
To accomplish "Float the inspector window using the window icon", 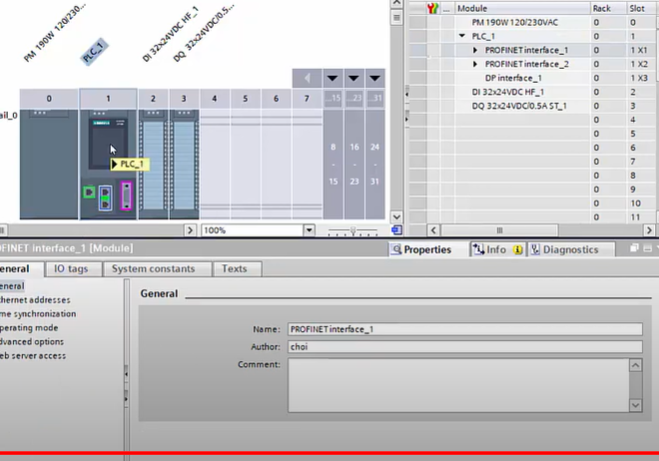I will click(634, 248).
